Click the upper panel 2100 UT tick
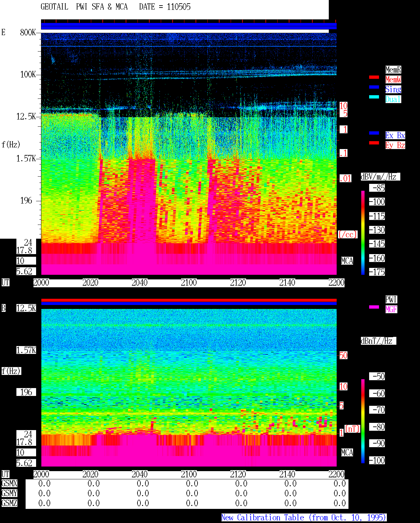Screen dimensions: 420x523 [189, 283]
